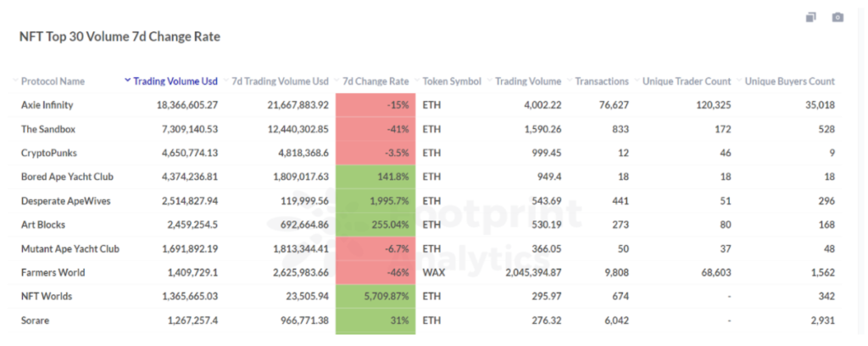Click unique buyers count 35,018

pos(820,105)
